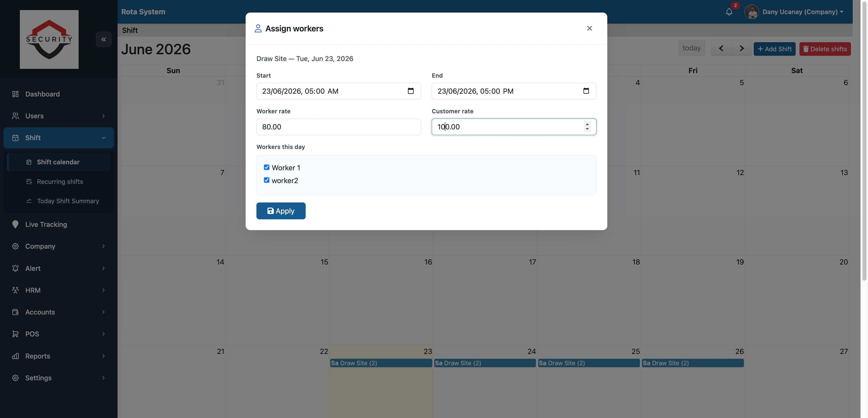
Task: Open the Dashboard menu item
Action: [59, 94]
